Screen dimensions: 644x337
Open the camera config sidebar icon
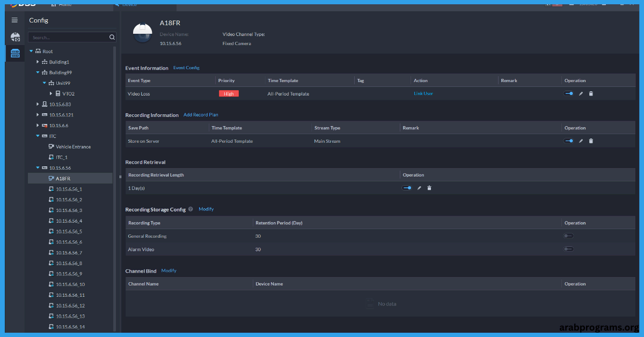pyautogui.click(x=15, y=37)
